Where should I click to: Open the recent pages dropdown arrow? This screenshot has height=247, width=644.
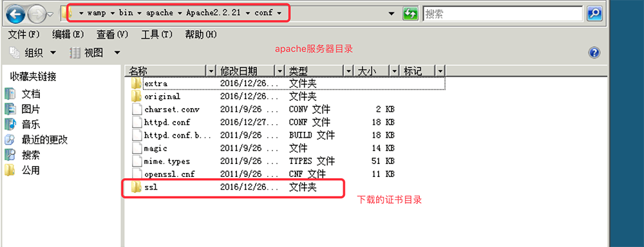pos(50,15)
